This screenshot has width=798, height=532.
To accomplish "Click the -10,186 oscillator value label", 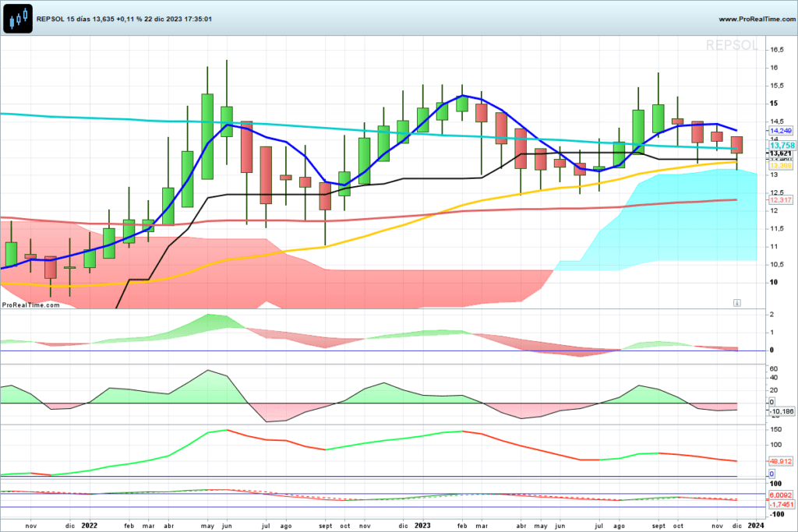I will (781, 411).
